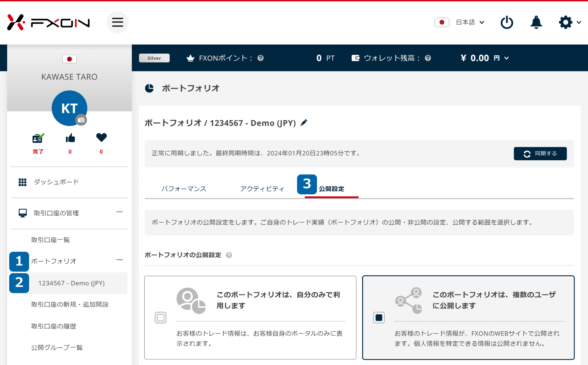588x365 pixels.
Task: Collapse the 取引口座の管理 section
Action: 119,212
